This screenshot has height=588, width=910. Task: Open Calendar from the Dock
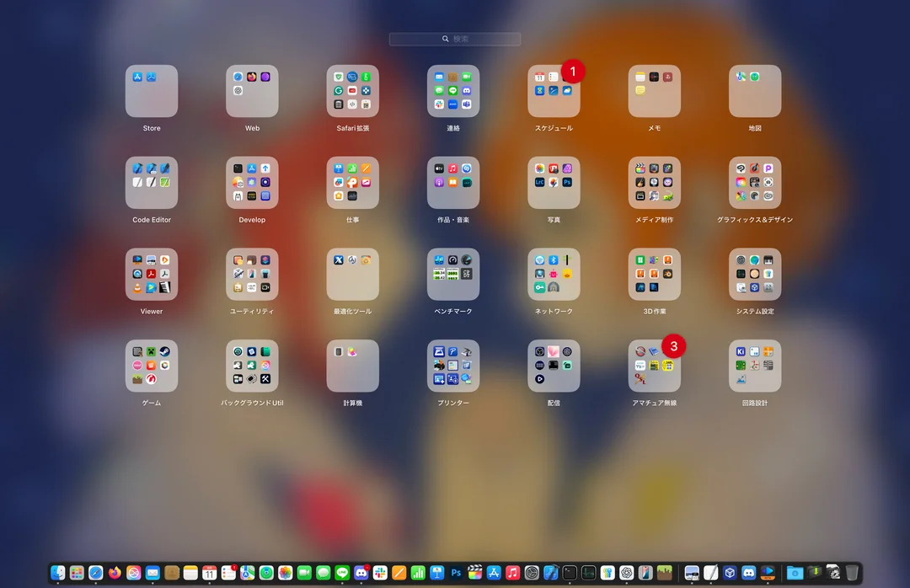click(210, 573)
